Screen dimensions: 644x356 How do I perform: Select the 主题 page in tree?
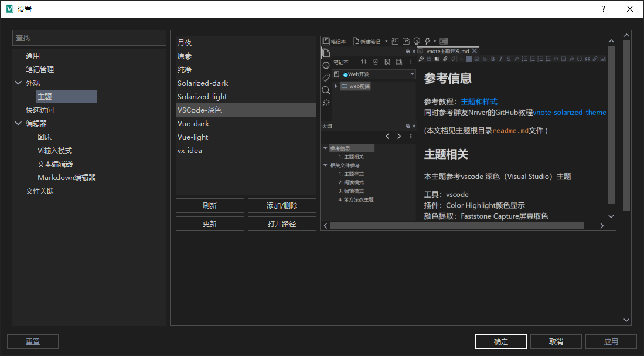(67, 97)
